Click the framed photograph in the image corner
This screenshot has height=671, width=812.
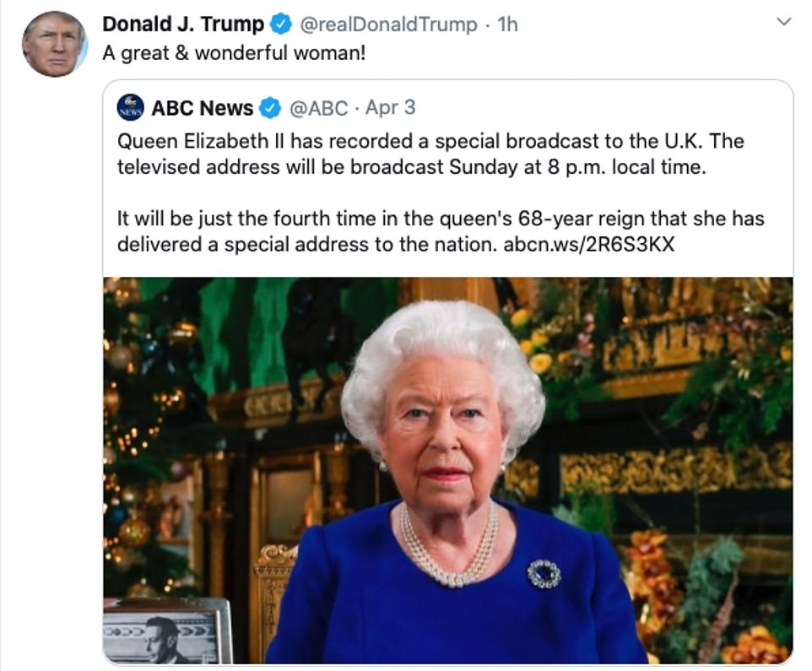(x=167, y=634)
